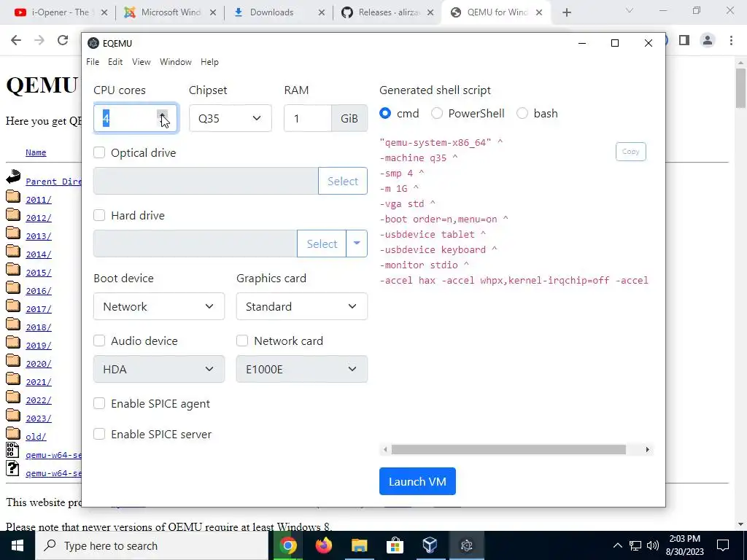Screen dimensions: 747x560
Task: Open the Help menu
Action: [209, 62]
